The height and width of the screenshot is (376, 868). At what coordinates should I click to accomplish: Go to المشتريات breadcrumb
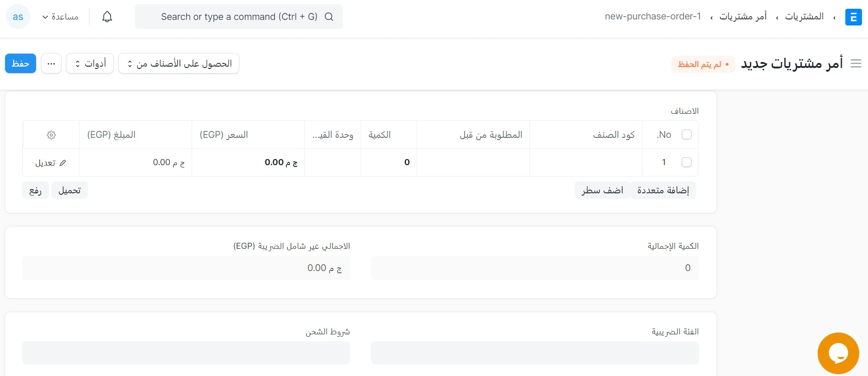(x=804, y=17)
